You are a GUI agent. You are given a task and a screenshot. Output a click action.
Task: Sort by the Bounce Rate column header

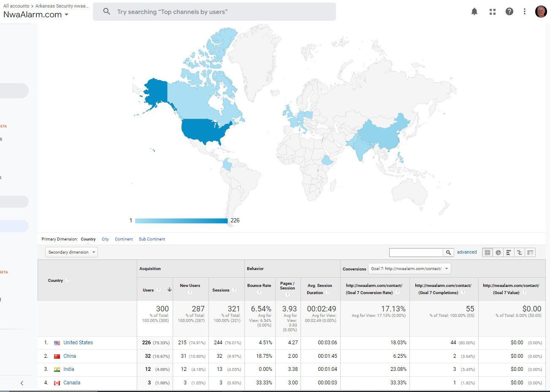tap(259, 286)
